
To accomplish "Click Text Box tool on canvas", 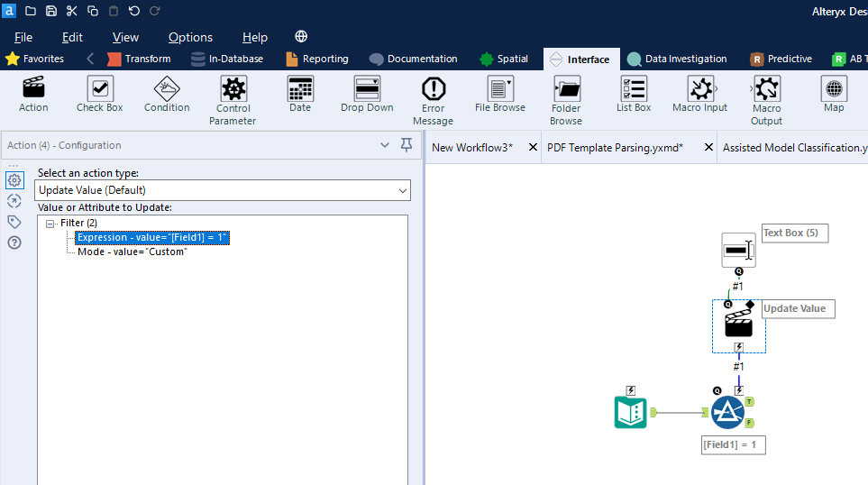I will 738,251.
